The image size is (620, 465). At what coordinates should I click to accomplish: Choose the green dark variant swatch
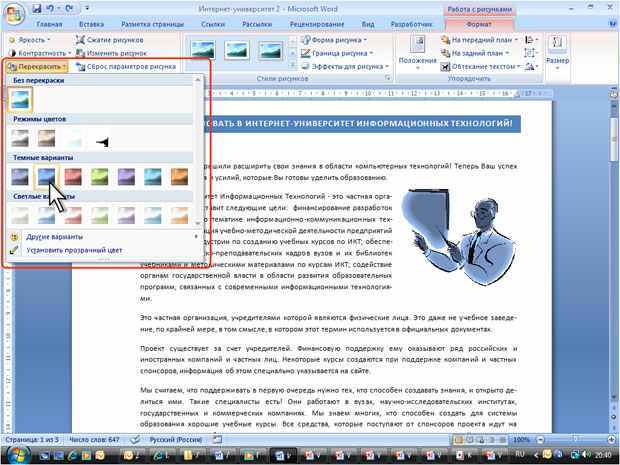click(x=100, y=177)
